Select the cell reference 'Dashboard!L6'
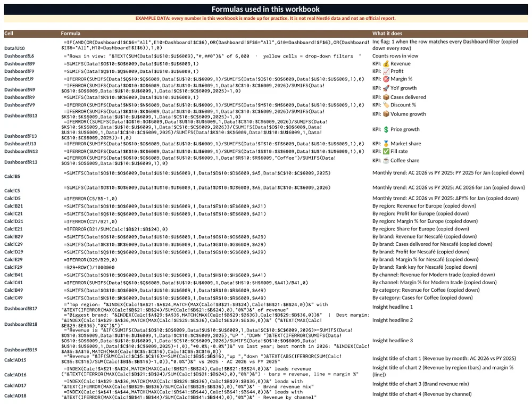 pos(19,56)
